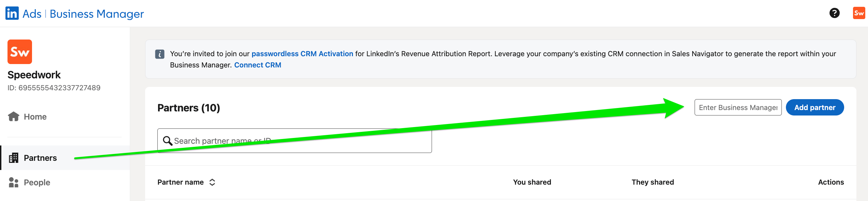Open Business Manager header link
868x201 pixels.
click(97, 14)
